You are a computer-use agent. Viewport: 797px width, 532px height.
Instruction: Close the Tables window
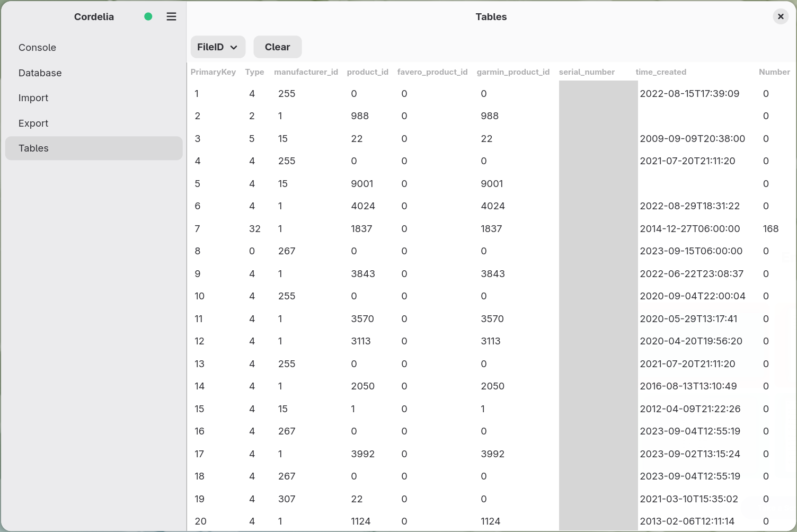click(x=781, y=16)
